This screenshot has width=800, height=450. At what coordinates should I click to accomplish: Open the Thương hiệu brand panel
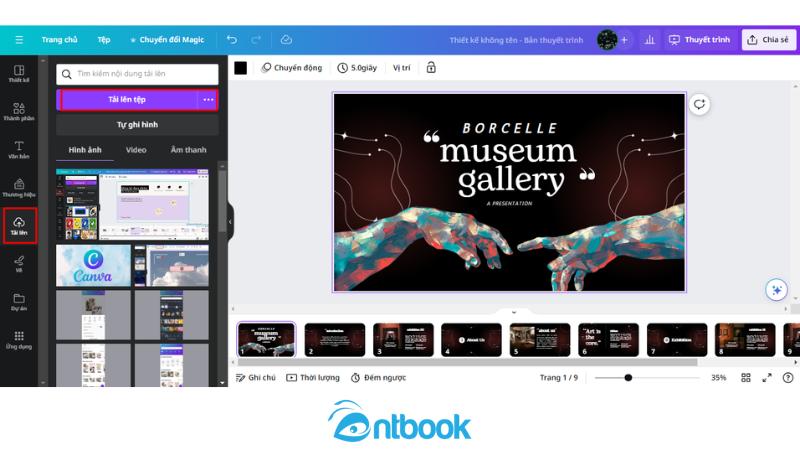click(19, 188)
